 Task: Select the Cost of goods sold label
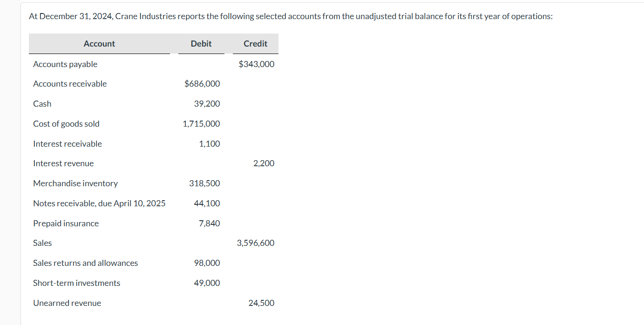click(x=66, y=124)
